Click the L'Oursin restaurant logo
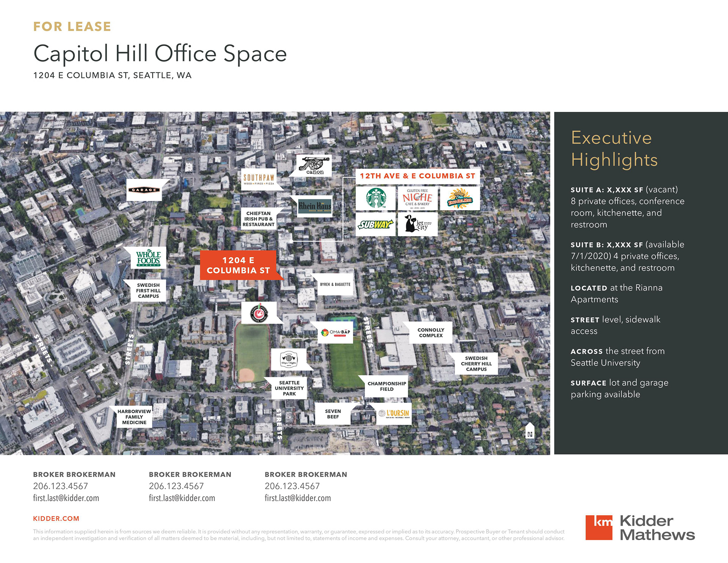The width and height of the screenshot is (728, 563). (x=394, y=414)
